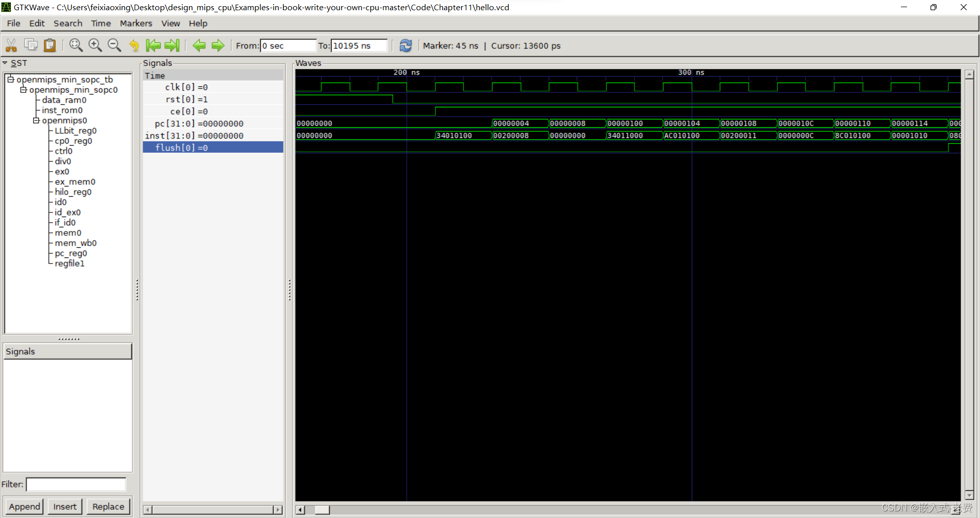
Task: Select div0 module in tree
Action: (x=63, y=161)
